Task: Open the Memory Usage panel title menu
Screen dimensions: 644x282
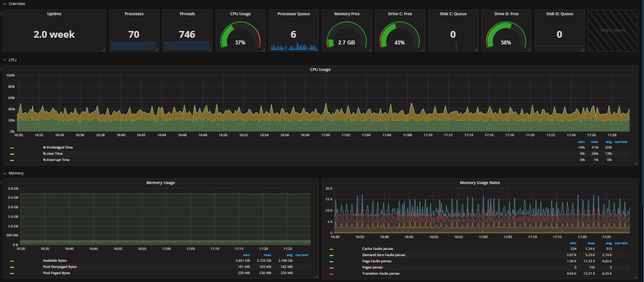Action: click(x=160, y=183)
